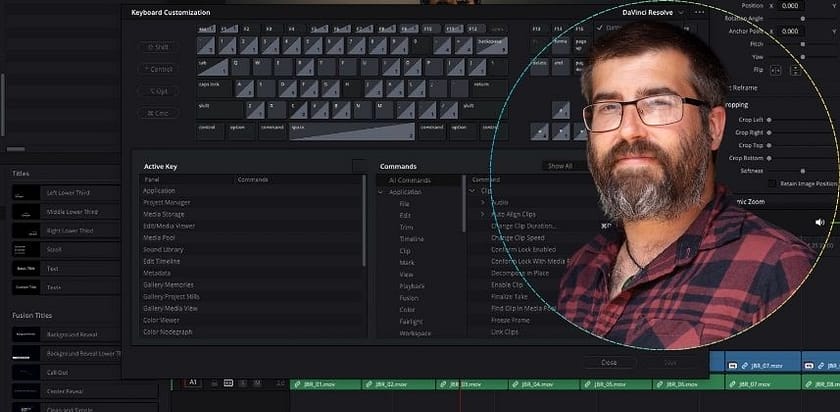Select File under Application commands
The width and height of the screenshot is (840, 412).
coord(405,204)
